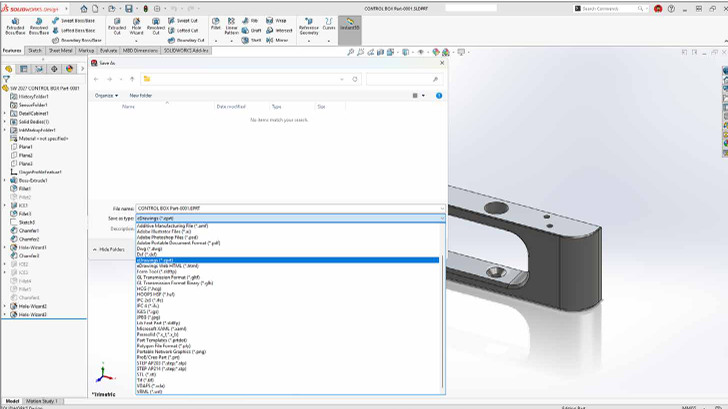Viewport: 728px width, 409px height.
Task: Click the Revolved Boss/Base tool
Action: pyautogui.click(x=39, y=26)
